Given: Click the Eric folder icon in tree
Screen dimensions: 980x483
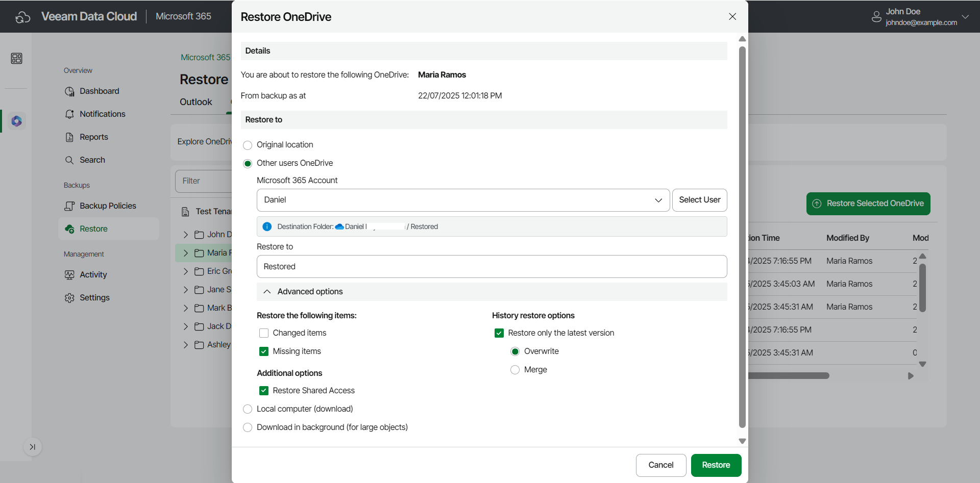Looking at the screenshot, I should pos(199,271).
